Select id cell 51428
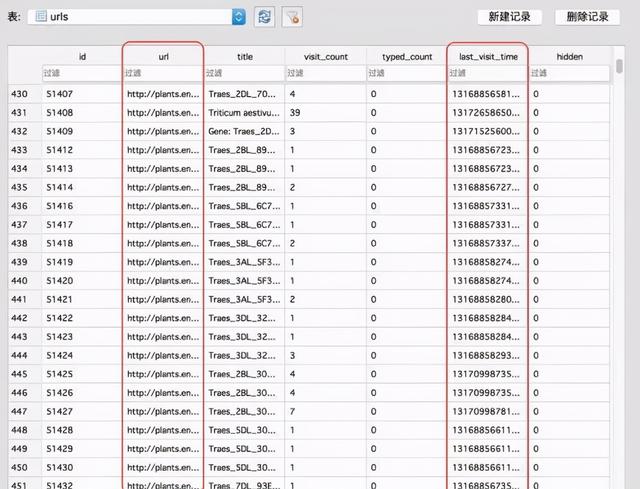The image size is (640, 489). pyautogui.click(x=82, y=430)
